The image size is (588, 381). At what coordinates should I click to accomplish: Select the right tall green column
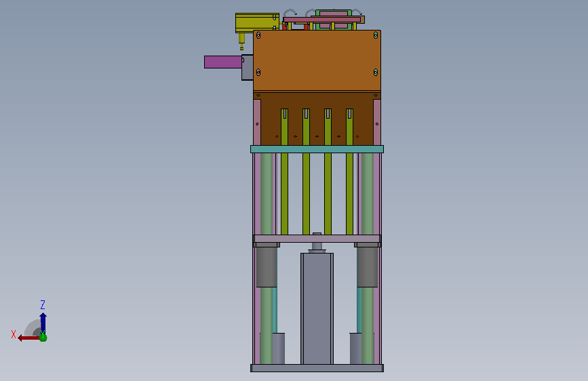[x=368, y=194]
